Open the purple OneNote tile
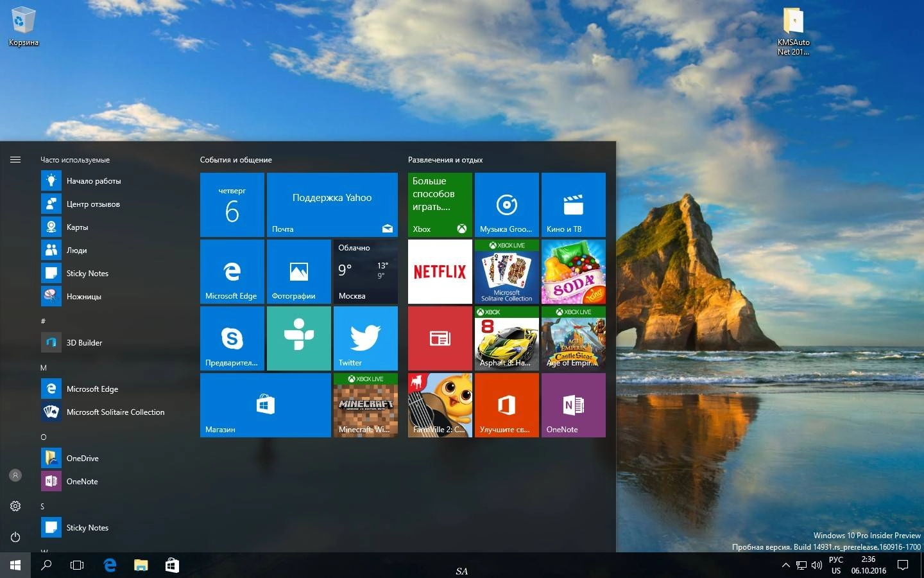 pyautogui.click(x=574, y=405)
